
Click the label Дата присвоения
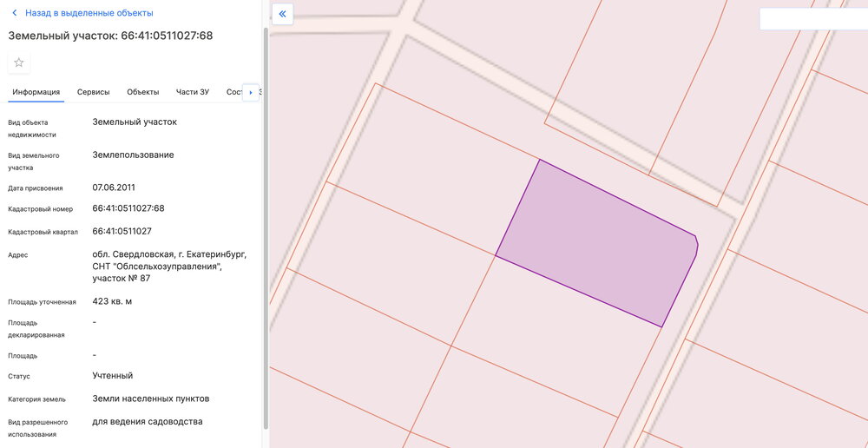click(36, 188)
